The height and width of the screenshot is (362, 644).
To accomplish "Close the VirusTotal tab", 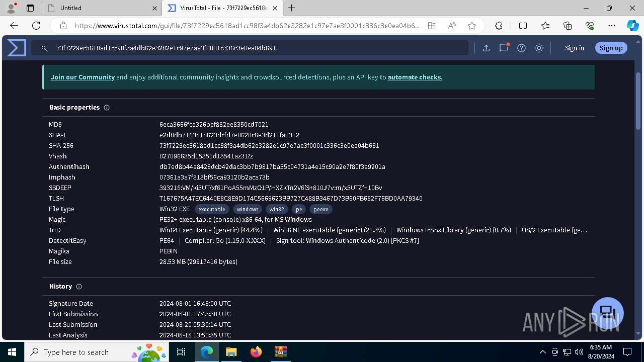I will [276, 8].
